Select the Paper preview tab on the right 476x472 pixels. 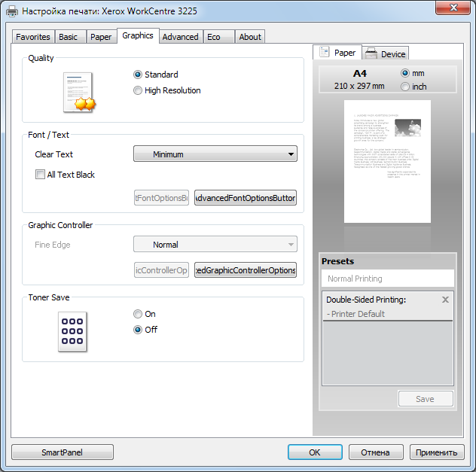click(x=337, y=53)
